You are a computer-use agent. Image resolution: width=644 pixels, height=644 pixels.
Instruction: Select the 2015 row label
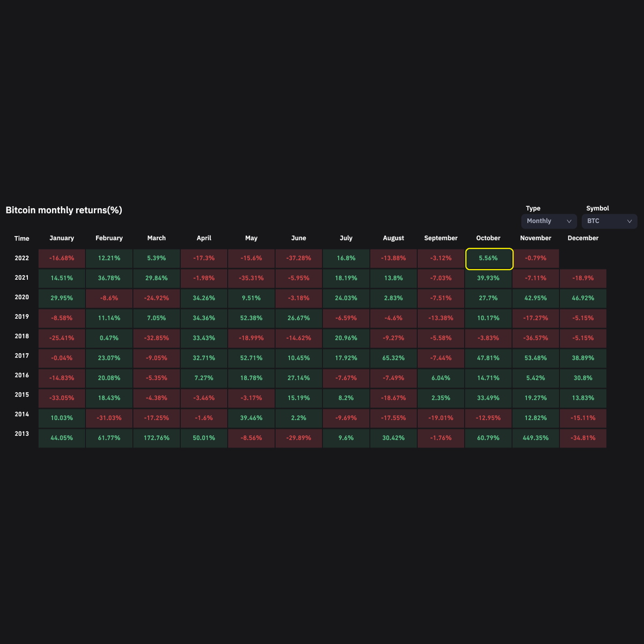point(22,395)
